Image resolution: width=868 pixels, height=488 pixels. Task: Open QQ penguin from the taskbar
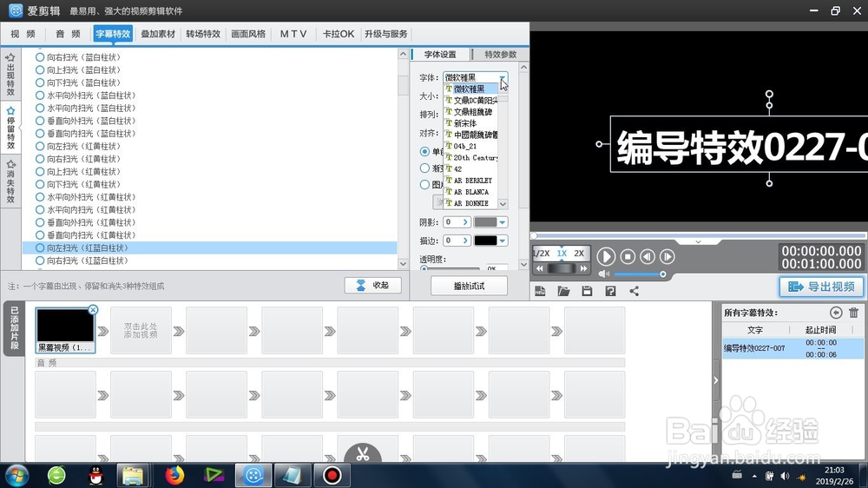tap(96, 475)
